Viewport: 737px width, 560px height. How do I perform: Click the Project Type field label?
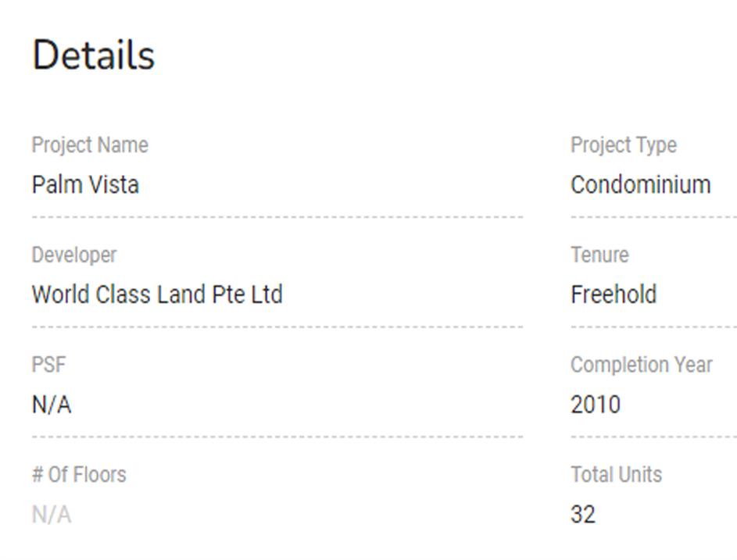coord(623,145)
